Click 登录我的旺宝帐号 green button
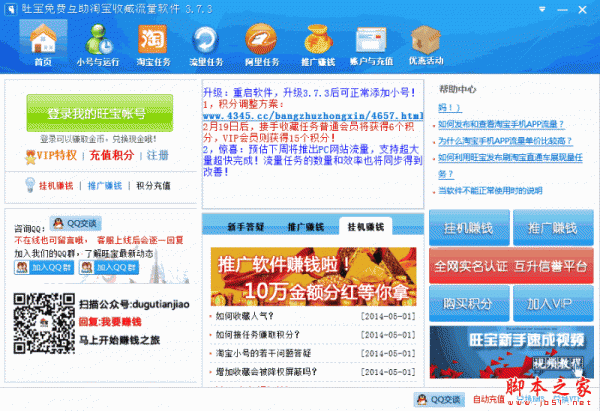The height and width of the screenshot is (411, 600). [99, 113]
